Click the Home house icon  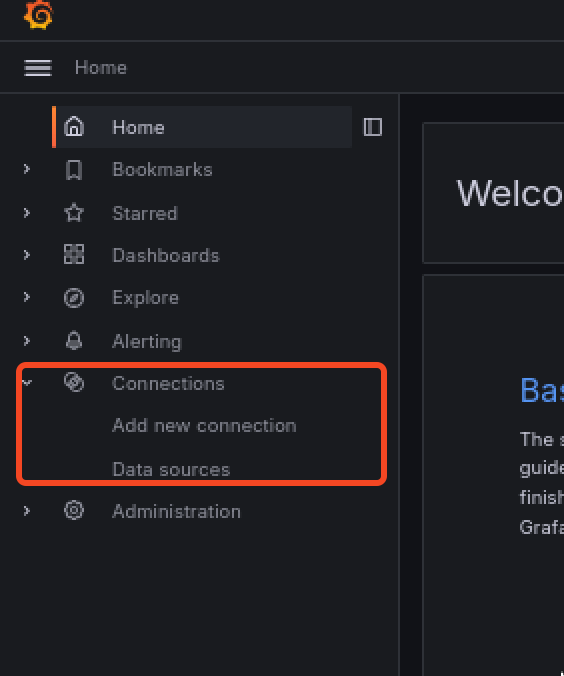click(74, 127)
